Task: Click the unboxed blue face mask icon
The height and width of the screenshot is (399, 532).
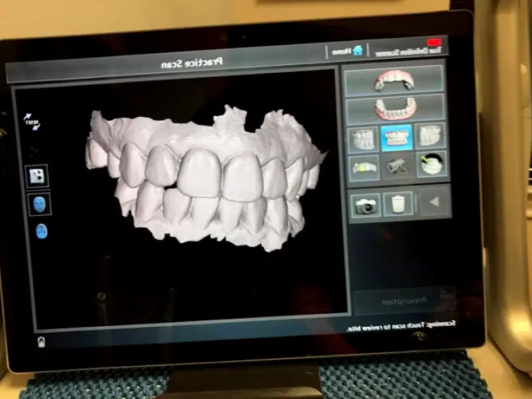Action: pyautogui.click(x=41, y=232)
